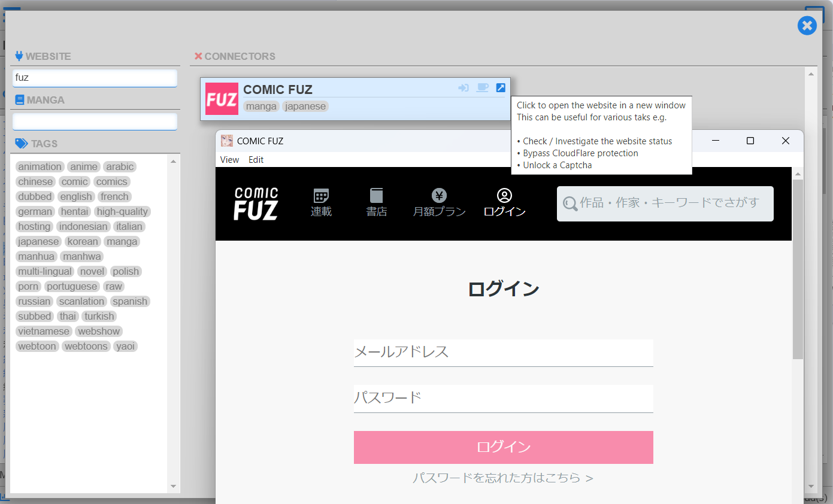Screen dimensions: 833x504
Task: Click the coffee cup icon on COMIC FUZ connector
Action: [x=482, y=88]
